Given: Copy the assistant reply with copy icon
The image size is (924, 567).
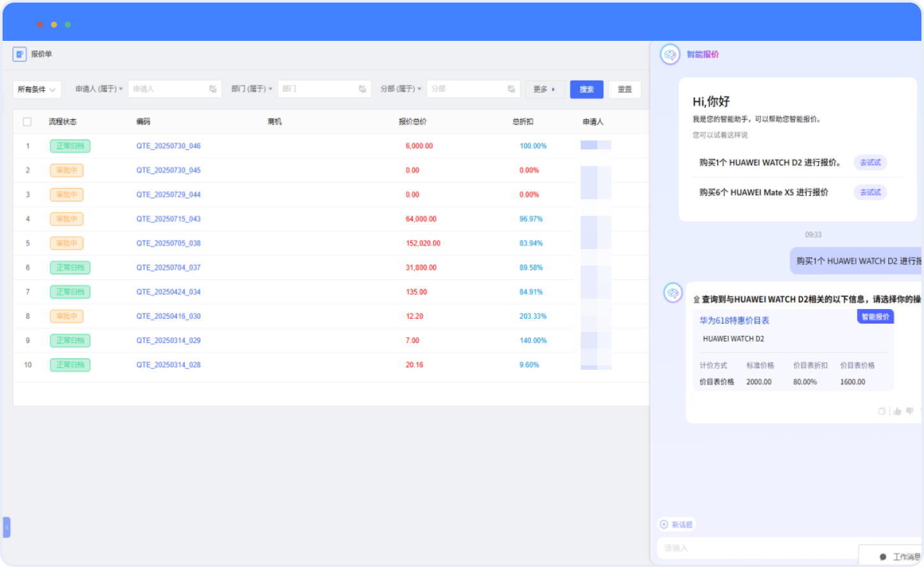Looking at the screenshot, I should pyautogui.click(x=881, y=411).
